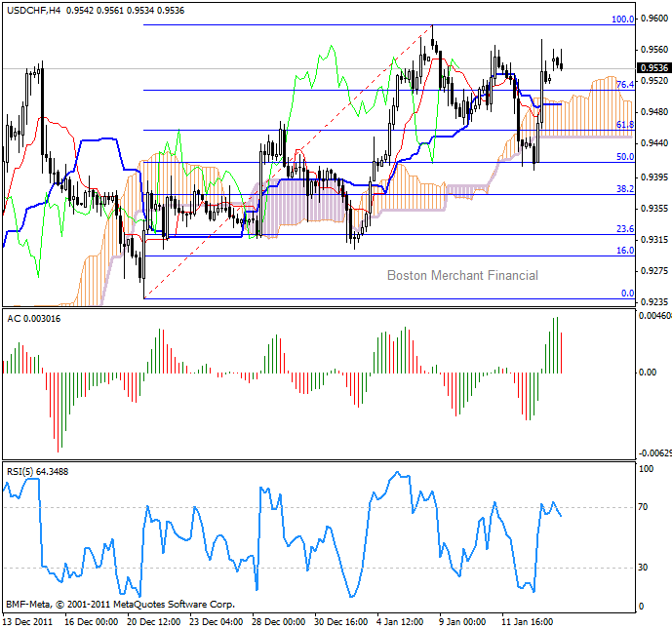This screenshot has width=672, height=629.
Task: Click the 0.9560 price axis value
Action: [x=654, y=50]
